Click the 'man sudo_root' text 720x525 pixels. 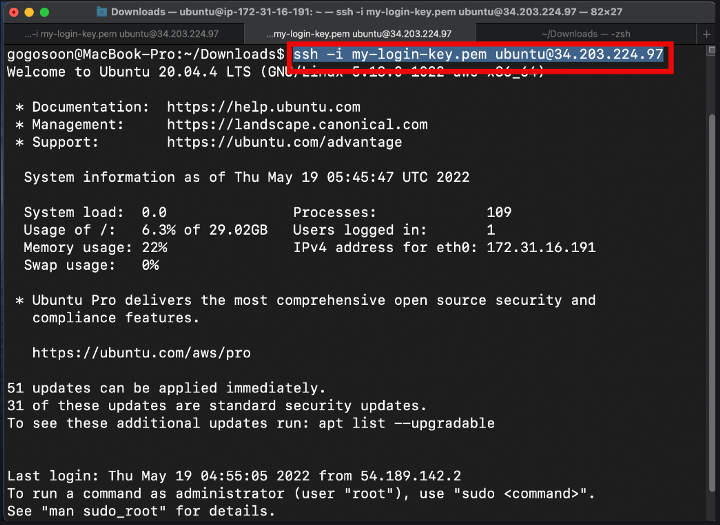pyautogui.click(x=103, y=511)
